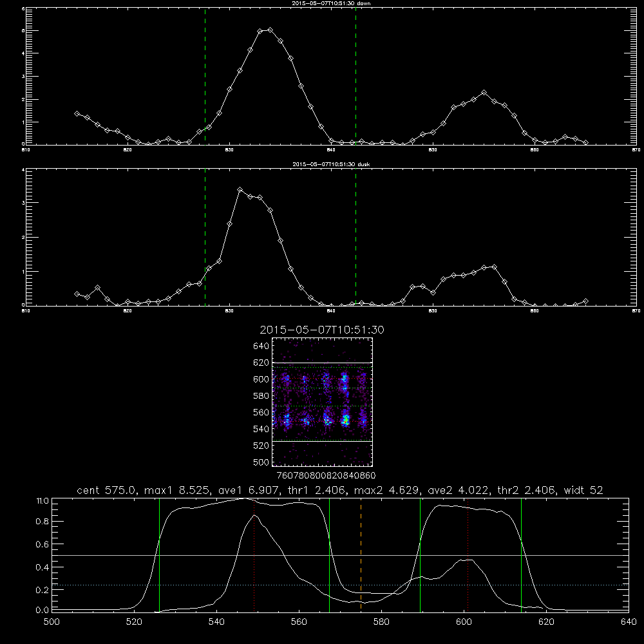Screen dimensions: 644x644
Task: Click the "620" x-axis label of the bottom plot
Action: [546, 622]
